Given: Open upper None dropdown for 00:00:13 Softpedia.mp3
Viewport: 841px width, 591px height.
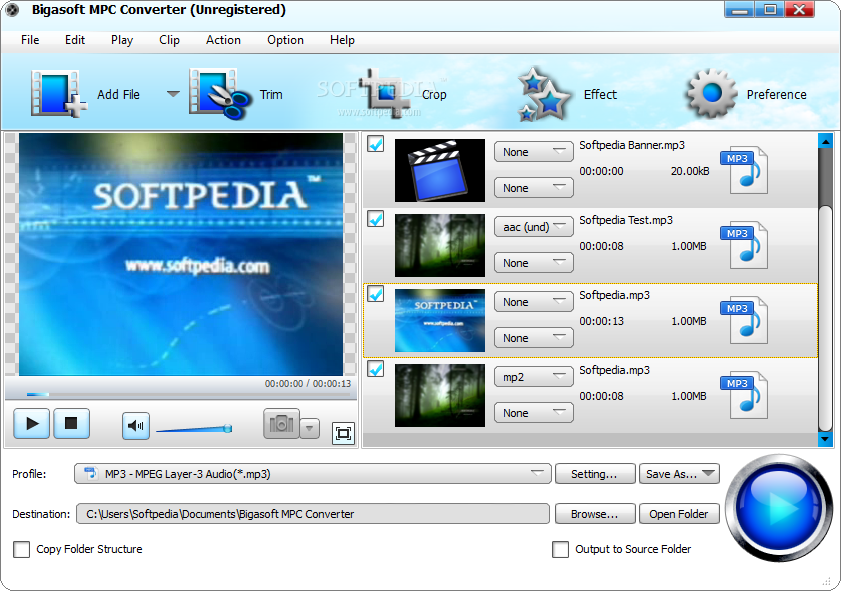Looking at the screenshot, I should (x=534, y=302).
